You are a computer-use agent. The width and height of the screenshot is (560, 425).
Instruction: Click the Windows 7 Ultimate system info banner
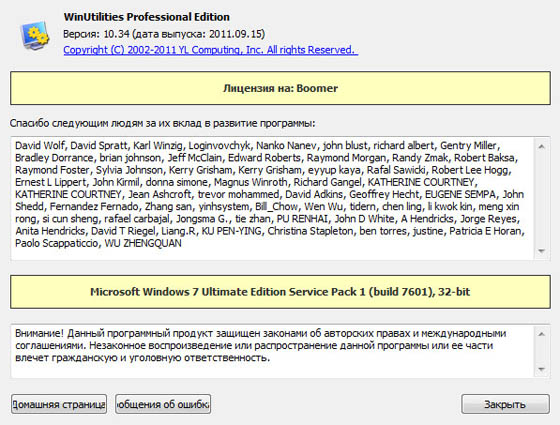click(x=280, y=292)
